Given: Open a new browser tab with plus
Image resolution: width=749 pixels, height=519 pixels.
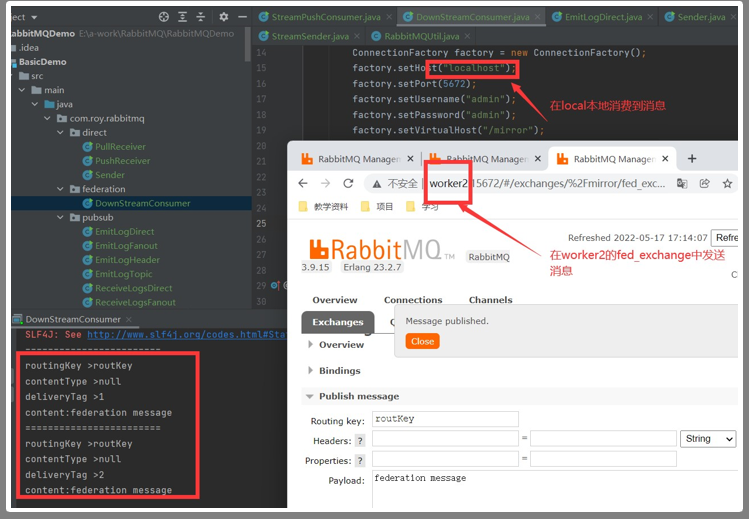Looking at the screenshot, I should (692, 159).
